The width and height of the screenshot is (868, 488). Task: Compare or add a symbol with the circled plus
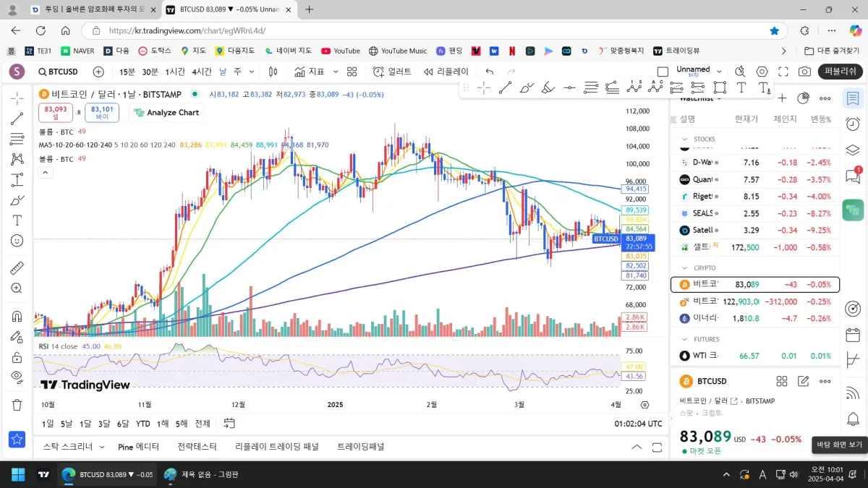point(98,72)
